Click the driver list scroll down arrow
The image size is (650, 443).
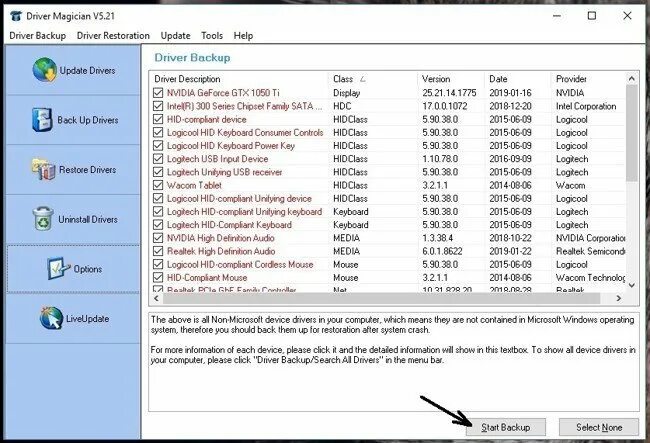[632, 285]
